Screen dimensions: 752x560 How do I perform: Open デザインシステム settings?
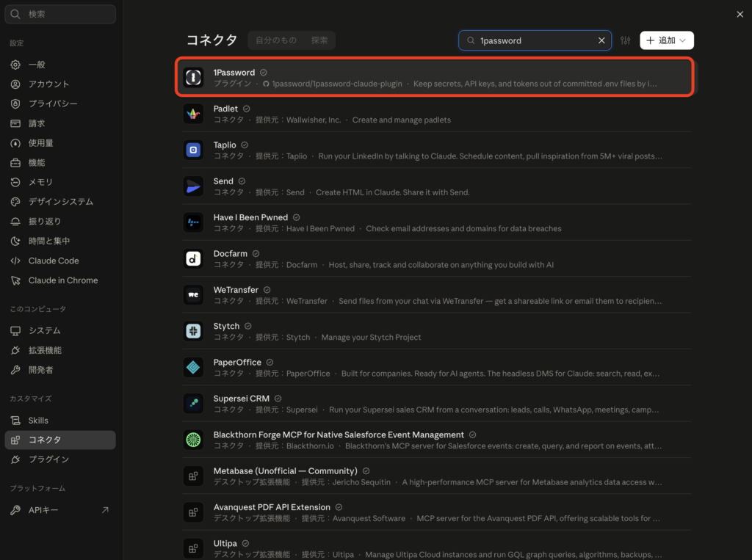[x=60, y=202]
